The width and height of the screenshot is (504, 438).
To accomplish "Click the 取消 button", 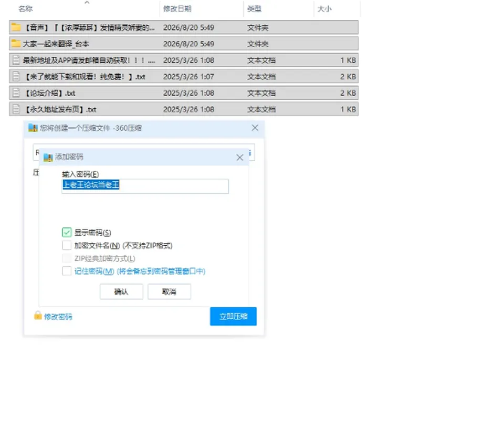I will pyautogui.click(x=169, y=291).
